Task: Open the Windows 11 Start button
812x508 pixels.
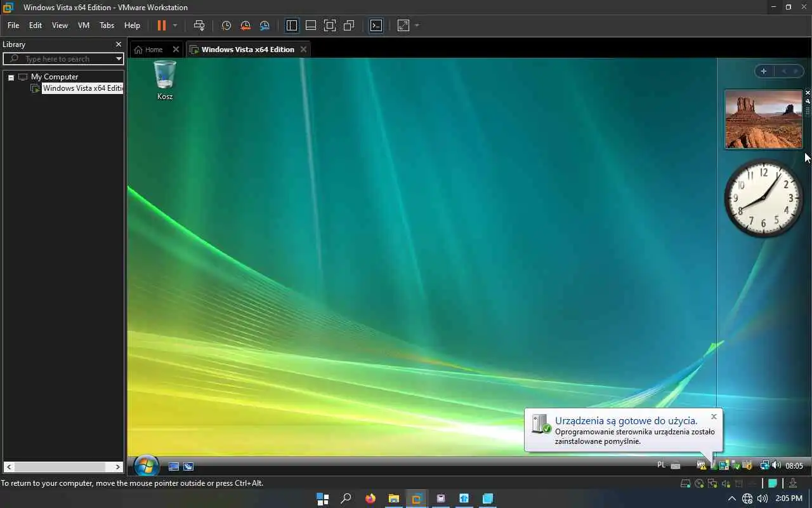Action: click(322, 498)
